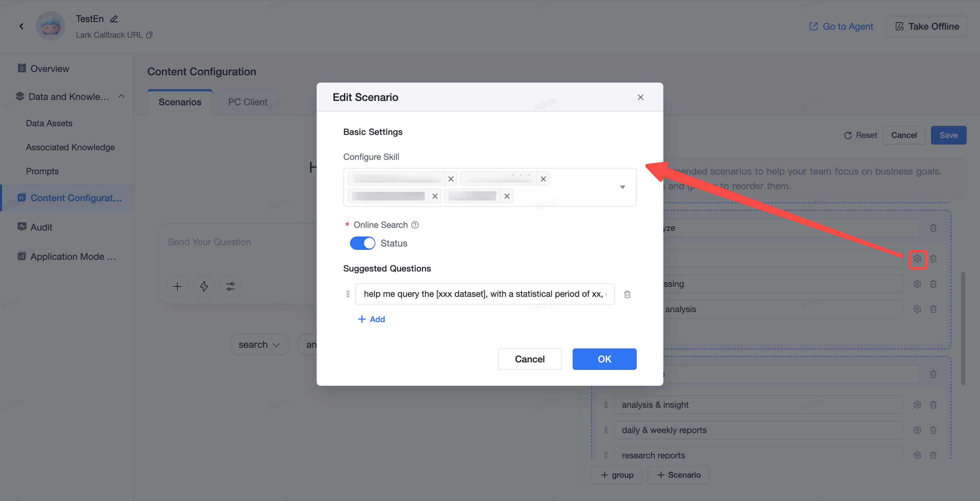
Task: Click the gear icon for daily & weekly reports
Action: coord(917,430)
